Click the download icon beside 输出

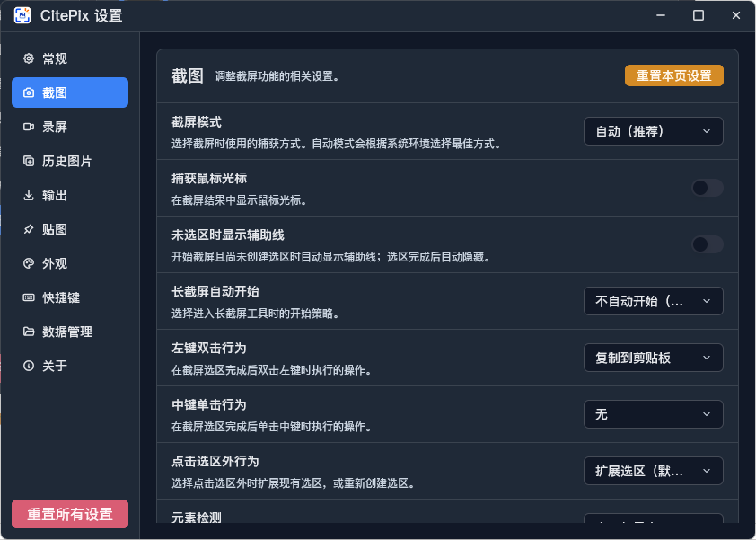tap(29, 195)
